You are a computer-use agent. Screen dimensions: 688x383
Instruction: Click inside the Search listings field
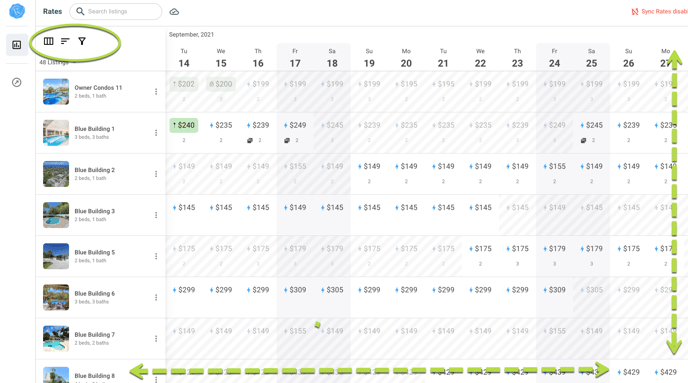point(116,11)
